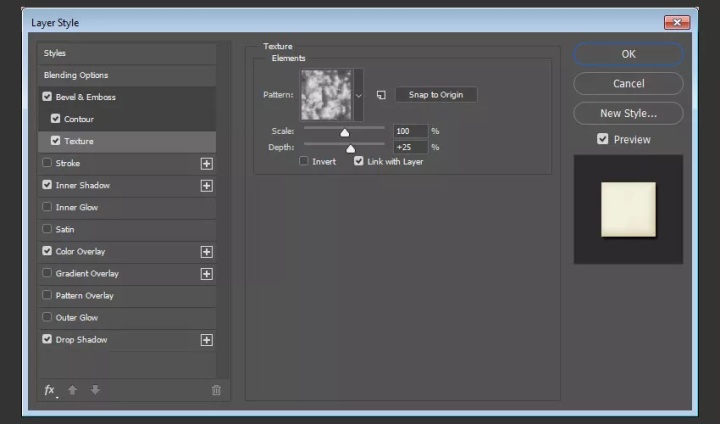Enable the Inner Glow checkbox

tap(47, 207)
